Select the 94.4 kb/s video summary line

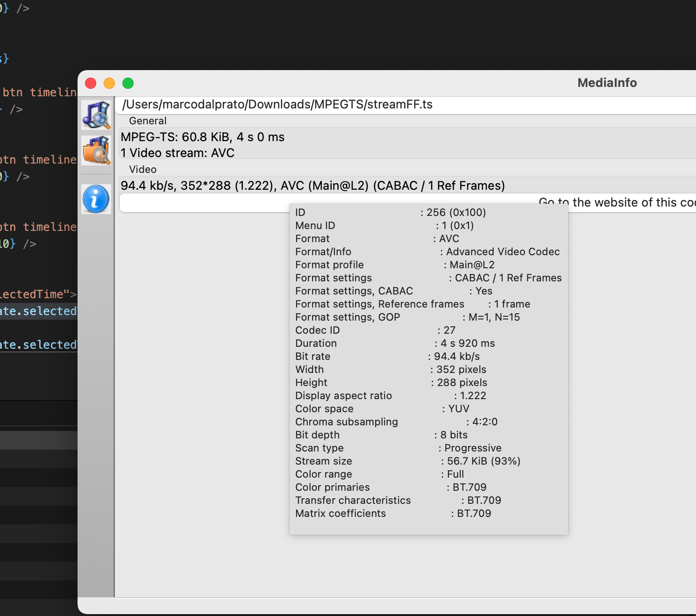[312, 186]
